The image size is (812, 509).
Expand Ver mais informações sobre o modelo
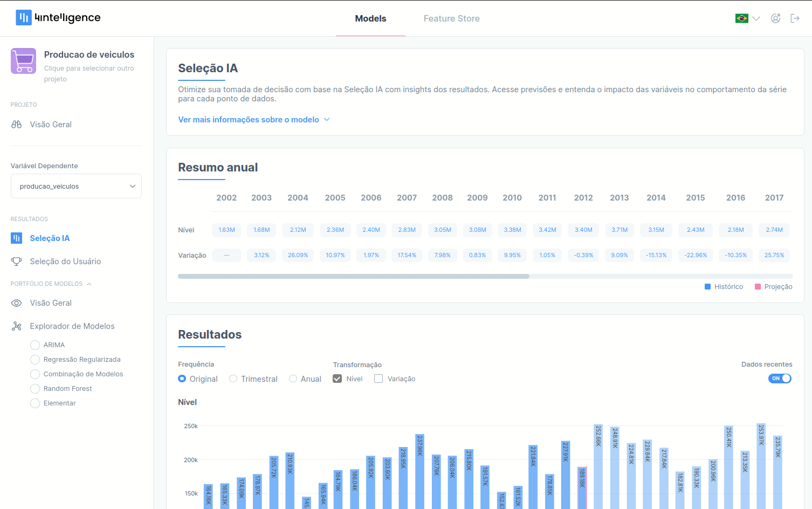point(254,120)
